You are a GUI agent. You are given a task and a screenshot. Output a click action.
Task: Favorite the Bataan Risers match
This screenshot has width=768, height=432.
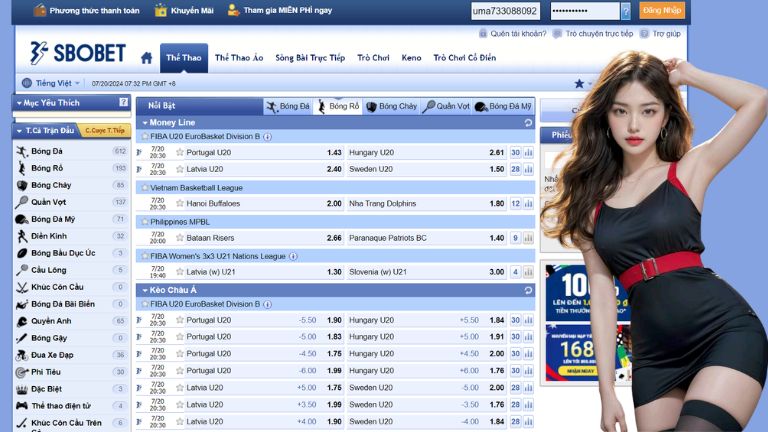point(180,238)
